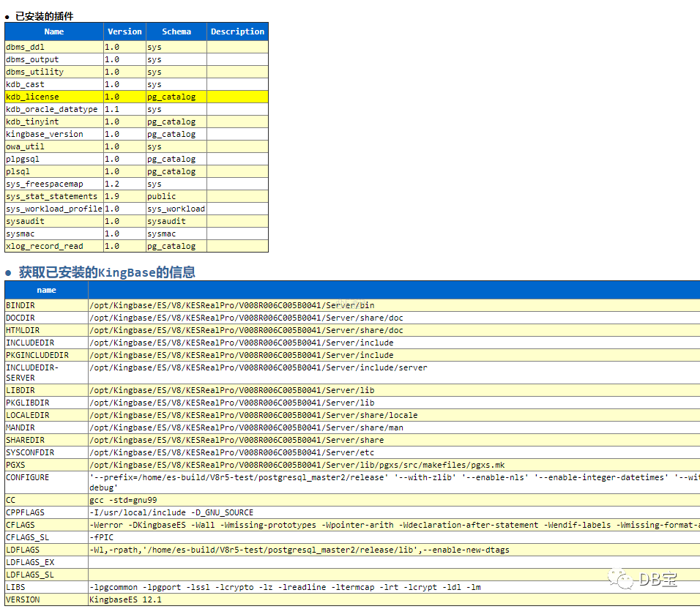Click the xlog_record_read plugin row
The height and width of the screenshot is (609, 700).
(137, 246)
